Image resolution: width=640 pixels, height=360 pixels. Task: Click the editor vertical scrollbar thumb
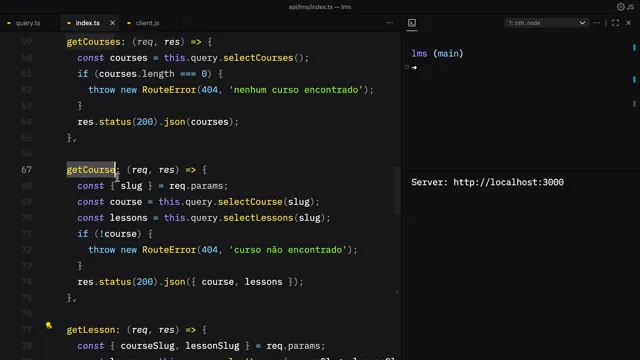tap(397, 191)
